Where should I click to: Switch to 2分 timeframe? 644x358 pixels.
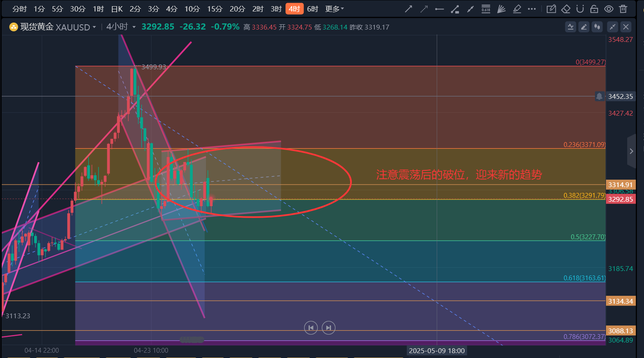pos(135,9)
